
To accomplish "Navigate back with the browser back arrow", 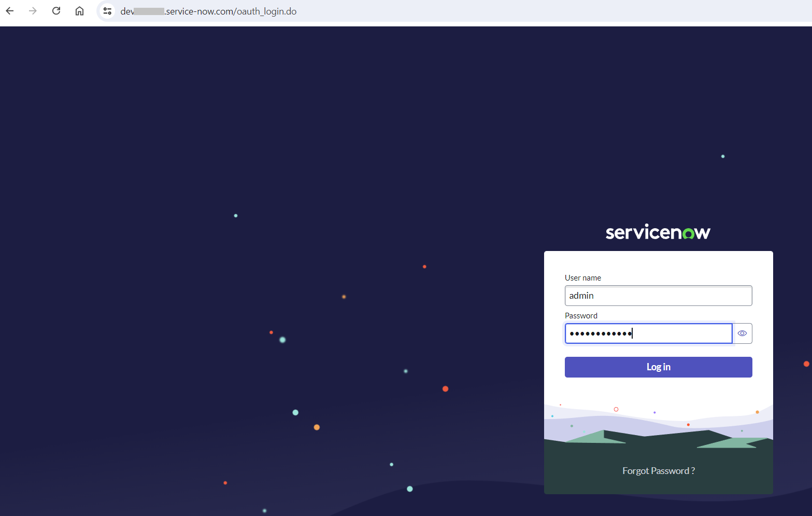I will [9, 10].
